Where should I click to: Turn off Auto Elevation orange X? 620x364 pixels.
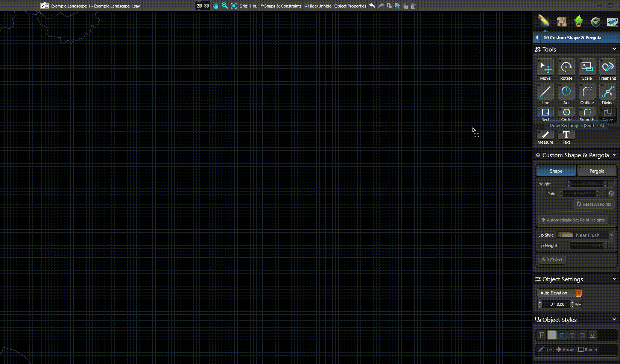pyautogui.click(x=579, y=293)
